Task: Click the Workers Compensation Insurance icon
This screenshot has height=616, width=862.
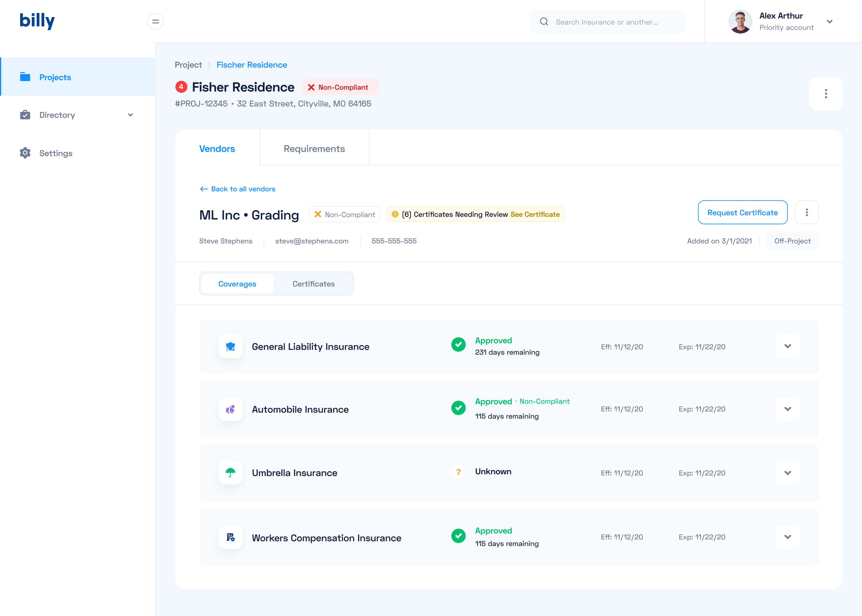Action: (230, 537)
